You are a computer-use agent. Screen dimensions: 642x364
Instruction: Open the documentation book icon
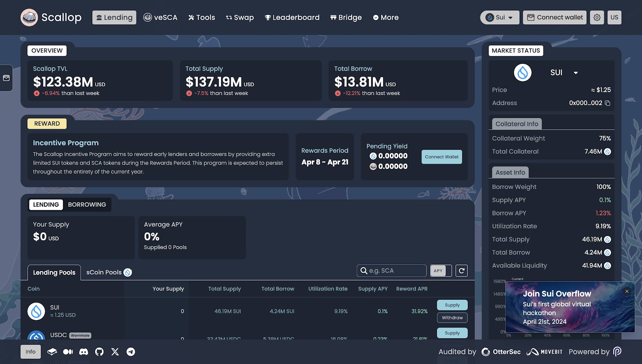(x=52, y=352)
